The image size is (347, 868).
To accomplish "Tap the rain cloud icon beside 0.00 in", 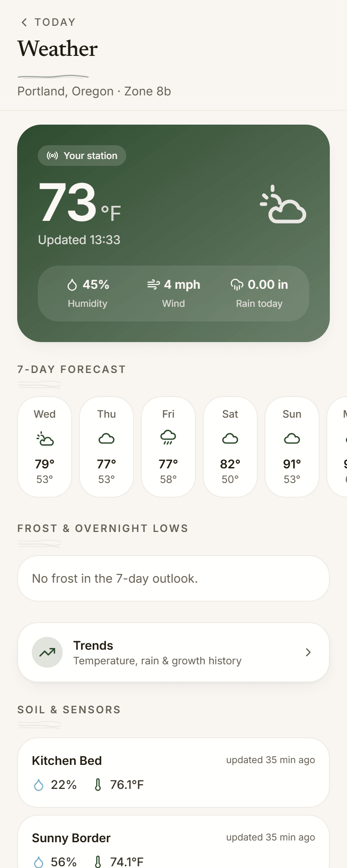I will click(x=237, y=284).
